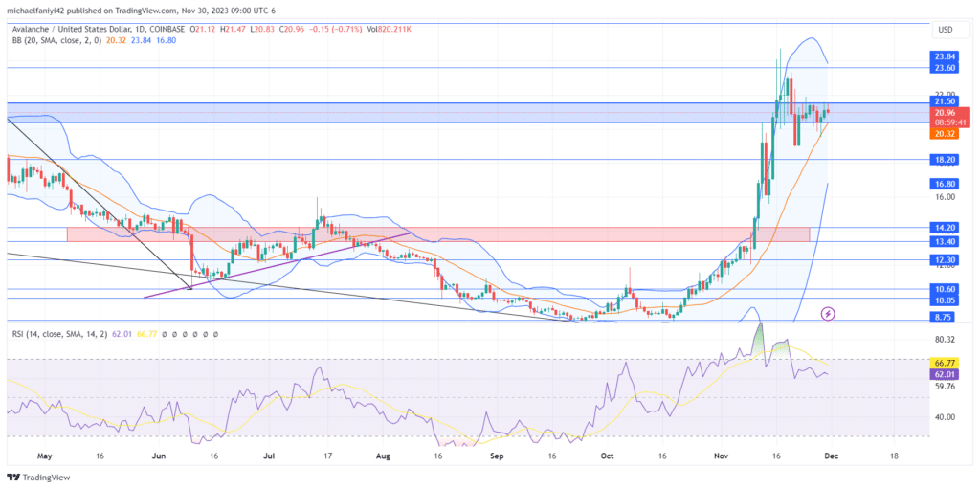Screen dimensions: 980x489
Task: Click the Jun label on the time axis
Action: pos(160,456)
